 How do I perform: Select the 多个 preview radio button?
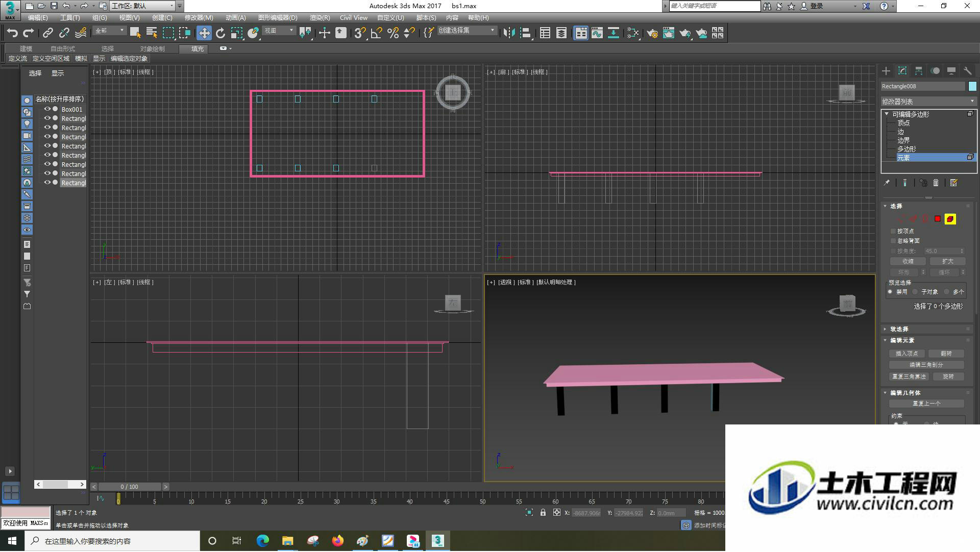[x=947, y=292]
